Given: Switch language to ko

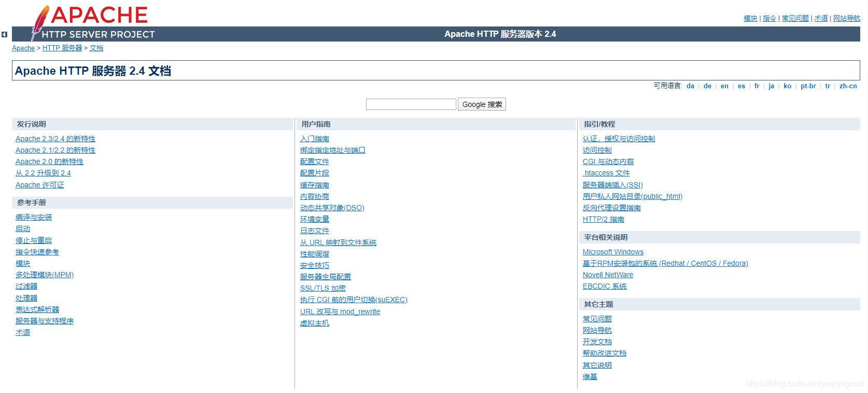Looking at the screenshot, I should tap(788, 86).
